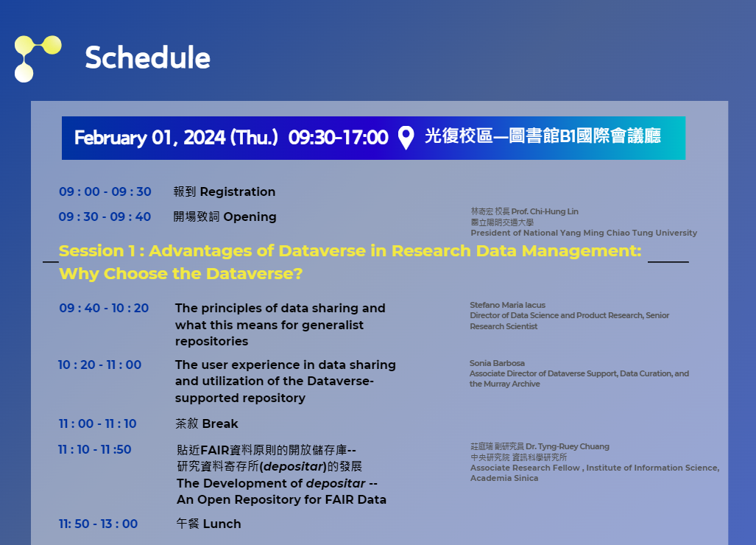Select '午餐 Lunch' entry
The height and width of the screenshot is (545, 756).
[x=209, y=524]
